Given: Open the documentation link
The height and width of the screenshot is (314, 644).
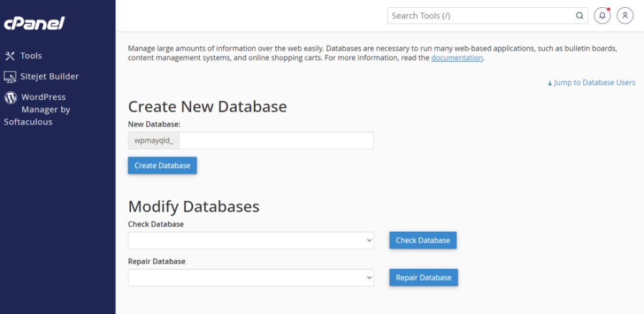Looking at the screenshot, I should (457, 58).
